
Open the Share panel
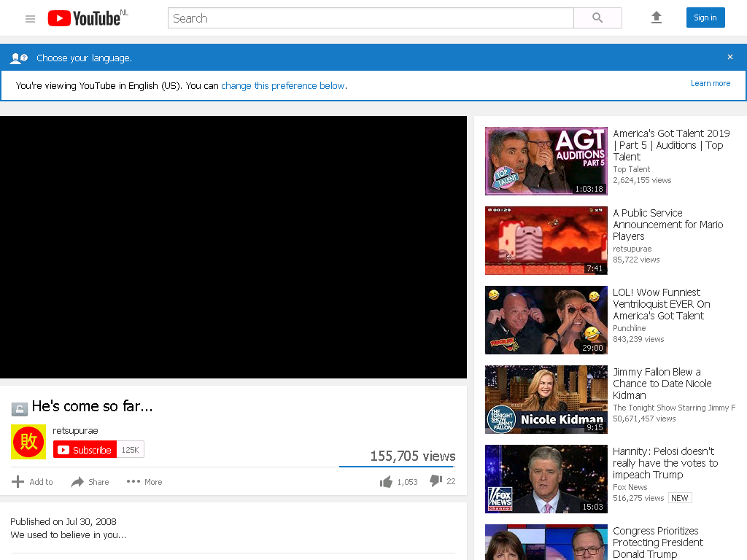pyautogui.click(x=90, y=482)
